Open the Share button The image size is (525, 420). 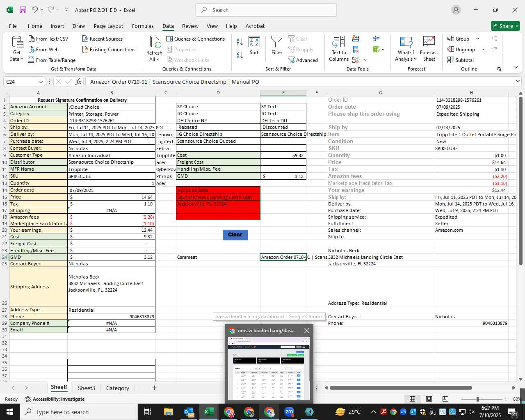click(x=505, y=26)
